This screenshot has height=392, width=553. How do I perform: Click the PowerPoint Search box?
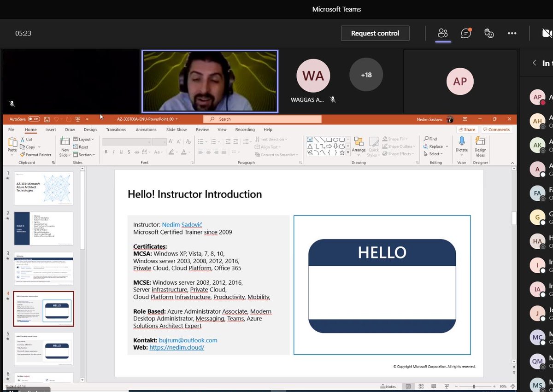[x=262, y=119]
